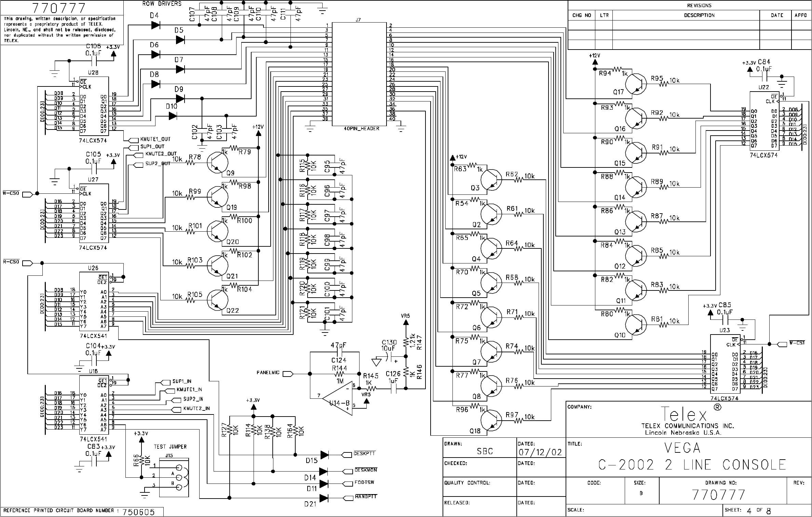Select diode D10 symbol
The height and width of the screenshot is (517, 812).
(x=173, y=116)
